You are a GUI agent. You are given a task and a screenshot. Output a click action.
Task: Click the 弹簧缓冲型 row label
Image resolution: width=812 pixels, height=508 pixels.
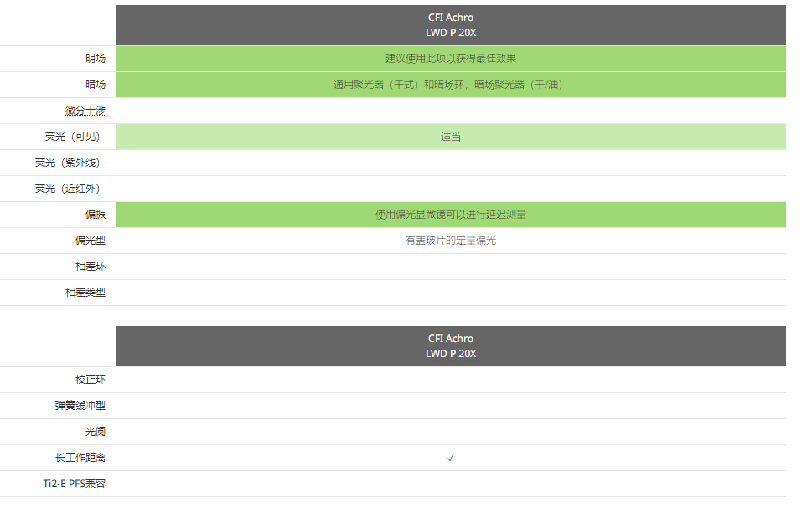click(x=80, y=406)
